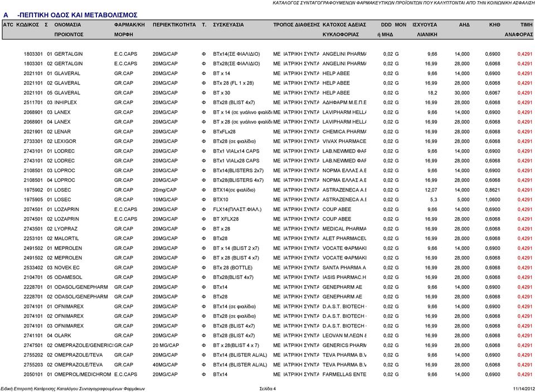Screen dimensions: 535x392
Task: Select ΚΗΘ value 0,8621
Action: (x=493, y=190)
